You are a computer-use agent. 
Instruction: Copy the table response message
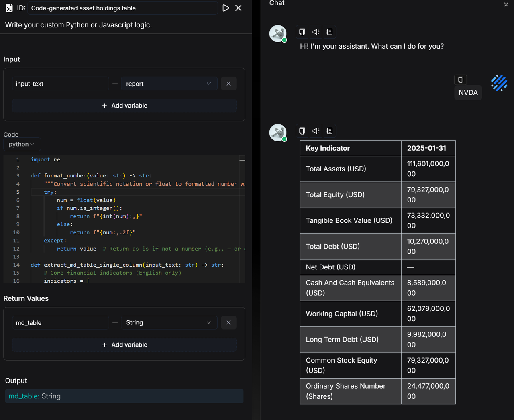(302, 131)
